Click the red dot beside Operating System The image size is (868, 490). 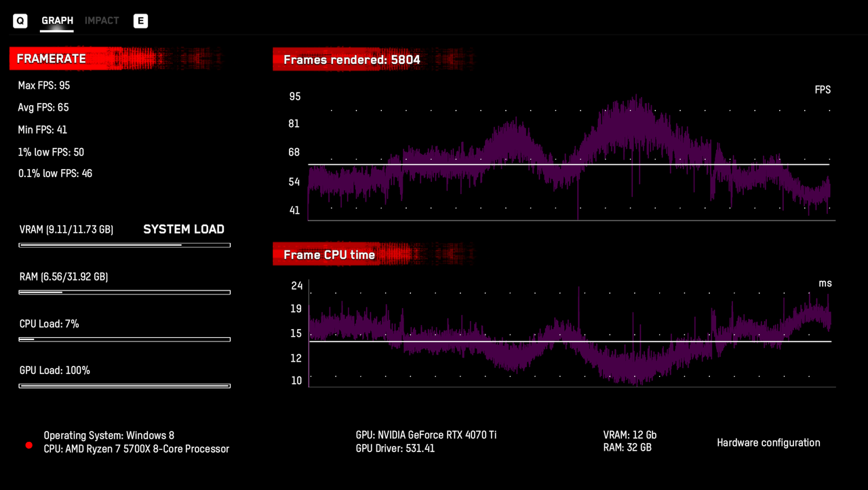pyautogui.click(x=29, y=446)
